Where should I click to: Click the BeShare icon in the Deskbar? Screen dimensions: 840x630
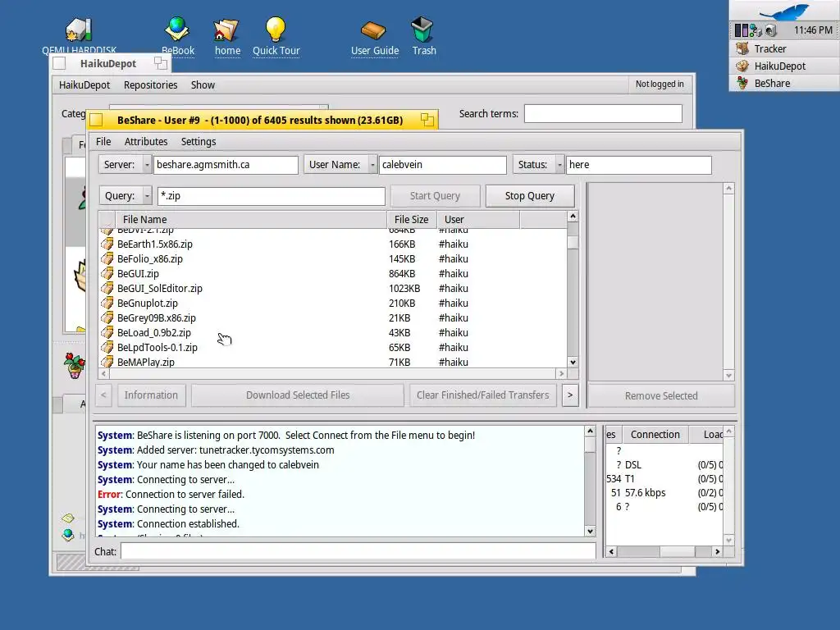click(x=742, y=83)
